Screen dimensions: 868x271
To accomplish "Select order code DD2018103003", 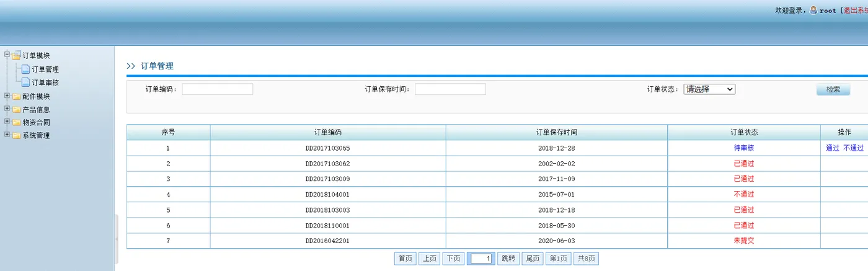I will coord(328,210).
